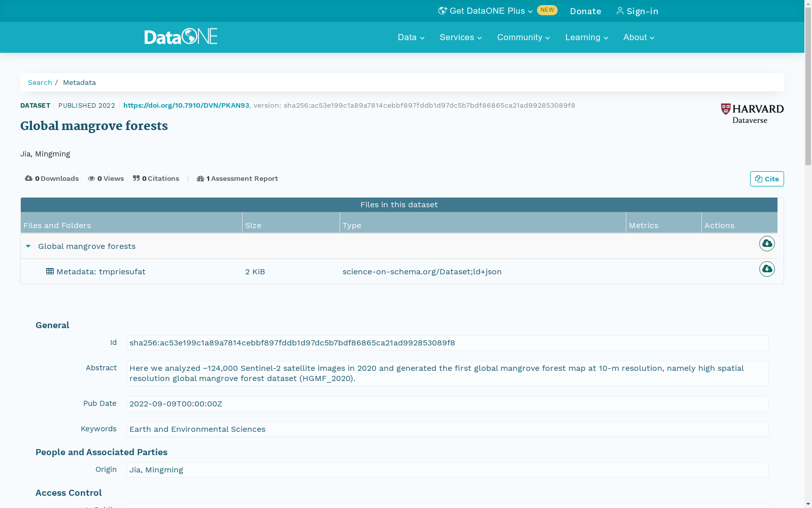Click the 2 KiB size cell
This screenshot has width=812, height=508.
point(255,272)
